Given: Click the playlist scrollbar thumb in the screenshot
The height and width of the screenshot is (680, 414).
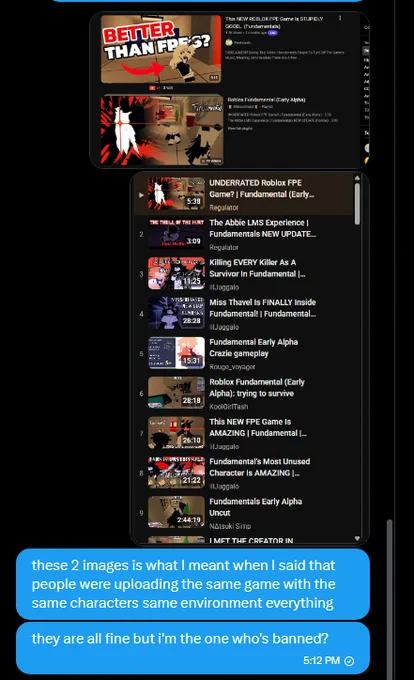Looking at the screenshot, I should 357,204.
